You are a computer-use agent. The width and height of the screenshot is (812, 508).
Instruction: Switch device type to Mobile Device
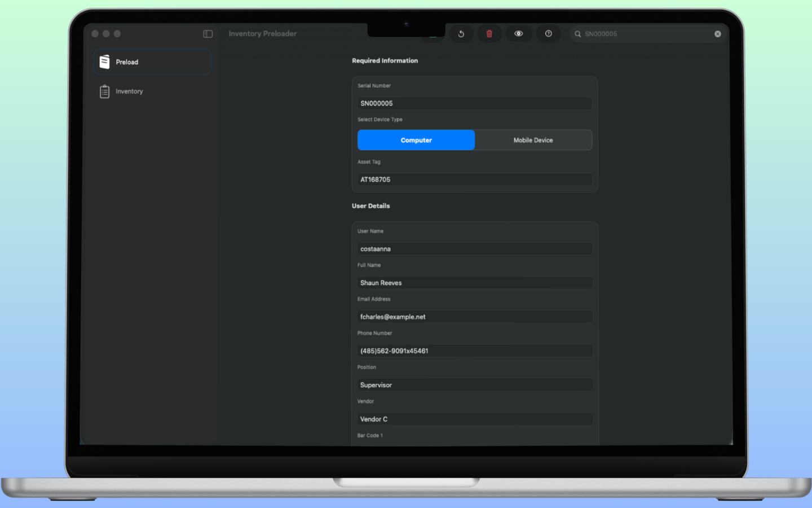(533, 140)
